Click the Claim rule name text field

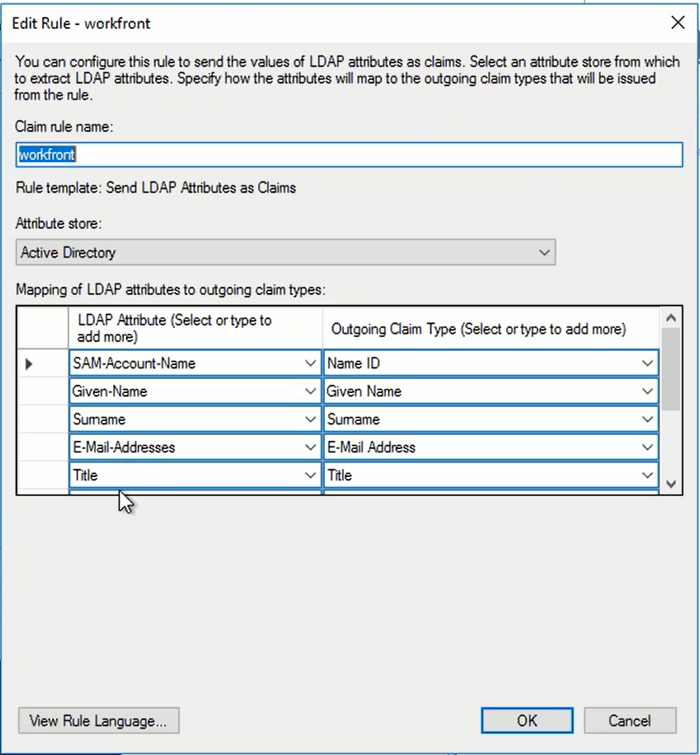pos(348,155)
